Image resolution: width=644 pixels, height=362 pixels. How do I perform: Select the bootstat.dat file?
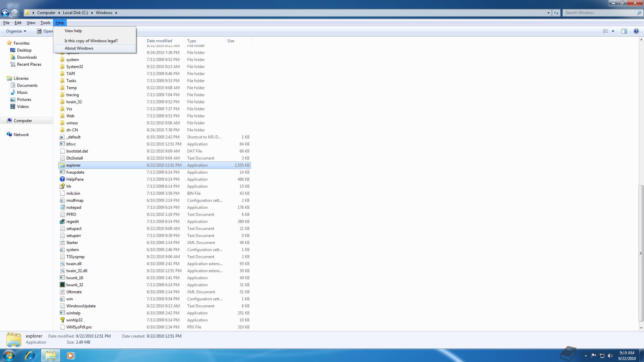coord(77,151)
